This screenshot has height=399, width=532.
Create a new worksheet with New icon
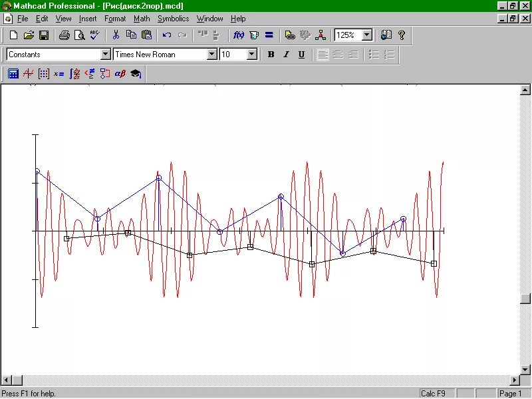13,35
